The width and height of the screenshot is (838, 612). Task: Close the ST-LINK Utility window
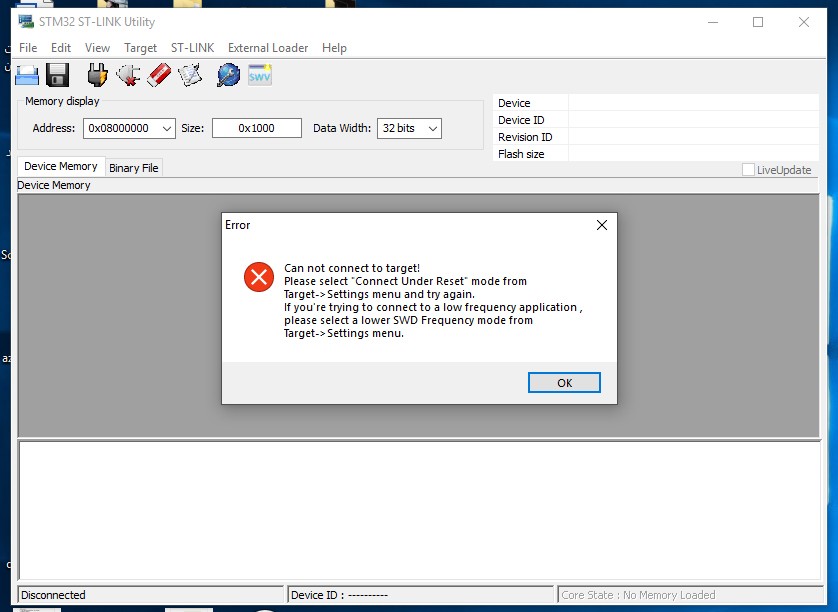804,22
